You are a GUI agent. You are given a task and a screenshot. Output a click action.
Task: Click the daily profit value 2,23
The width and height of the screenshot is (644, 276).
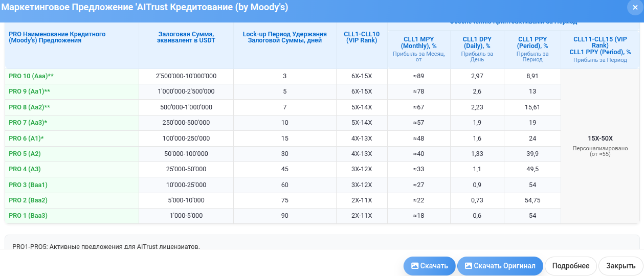pyautogui.click(x=477, y=107)
